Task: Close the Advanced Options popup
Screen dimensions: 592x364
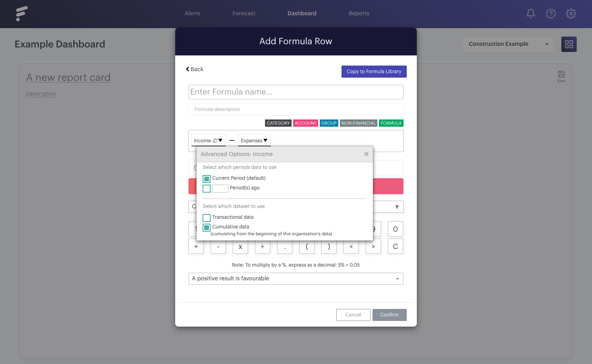Action: [x=366, y=154]
